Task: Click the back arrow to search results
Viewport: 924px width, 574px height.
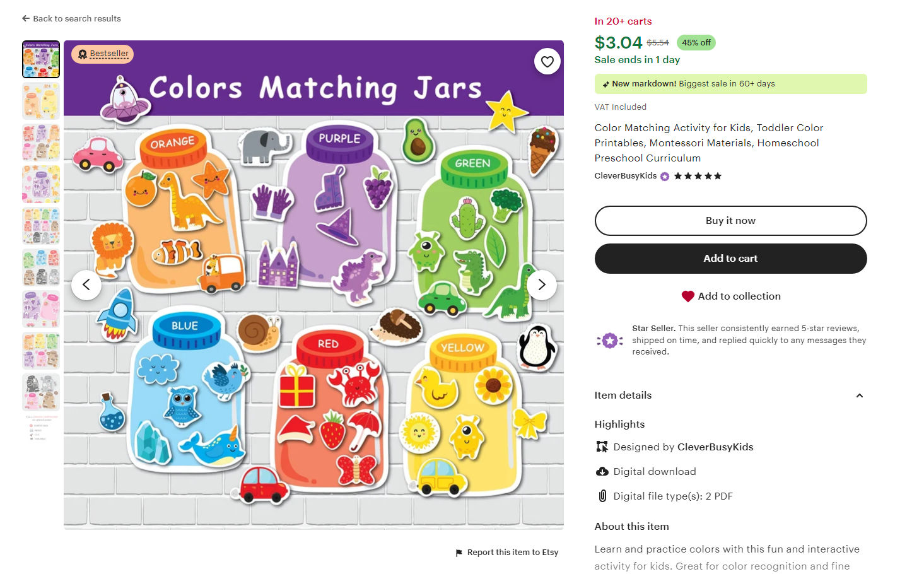Action: tap(25, 18)
